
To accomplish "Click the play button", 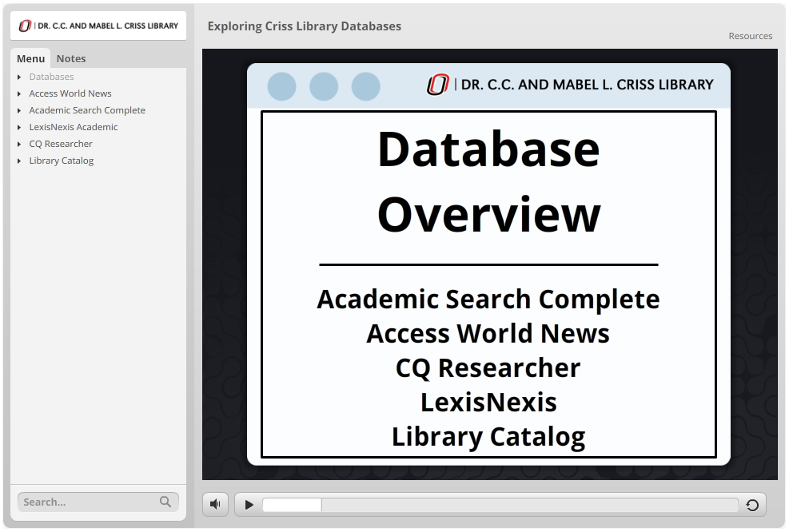I will point(249,504).
